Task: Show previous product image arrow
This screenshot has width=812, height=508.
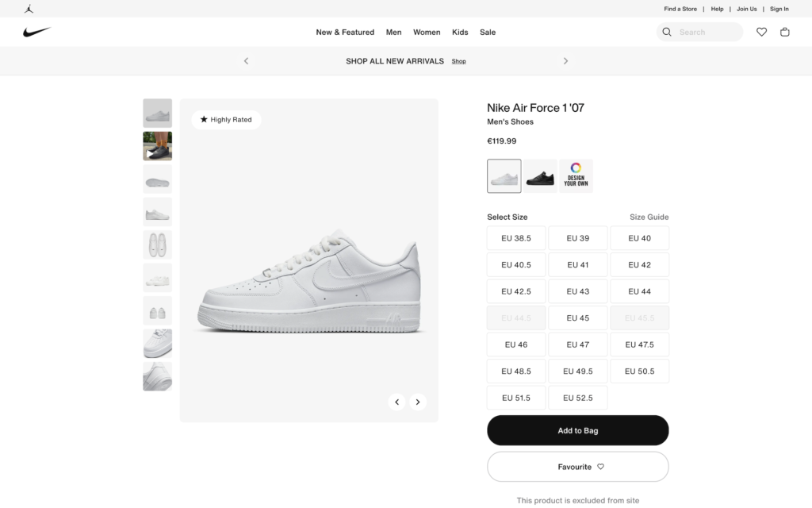Action: (396, 402)
